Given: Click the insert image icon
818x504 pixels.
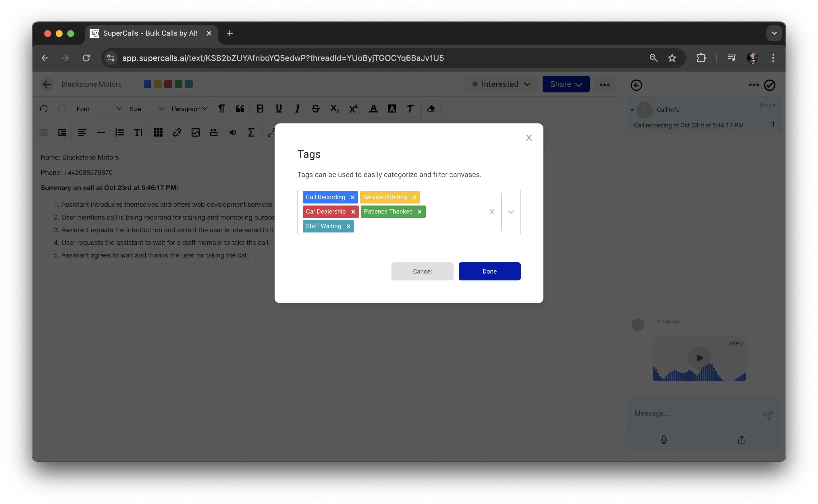Looking at the screenshot, I should pyautogui.click(x=195, y=133).
